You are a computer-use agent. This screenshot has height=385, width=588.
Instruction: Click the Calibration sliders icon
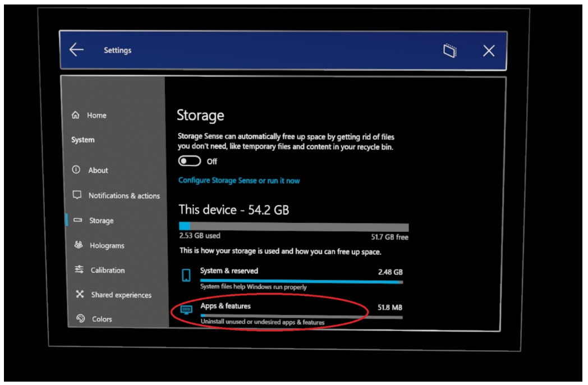[79, 269]
